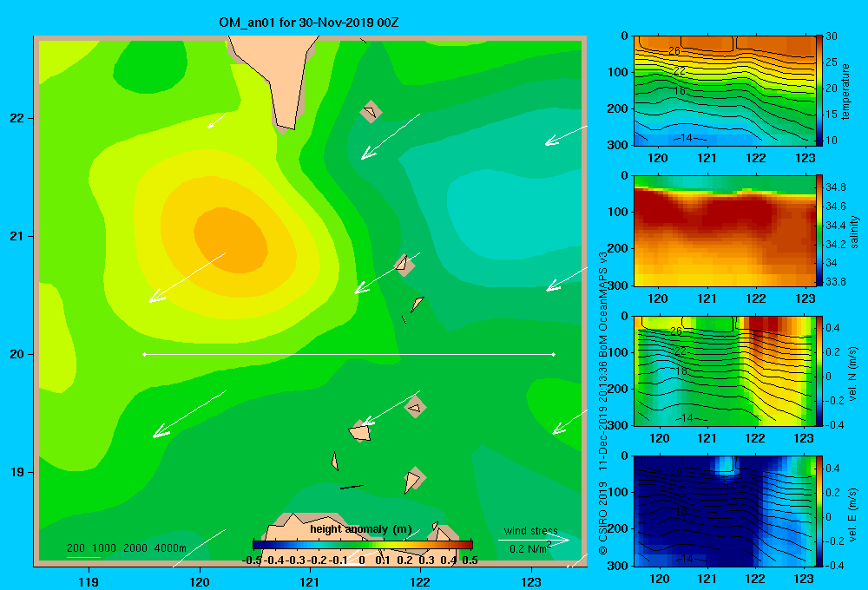The image size is (868, 590).
Task: Click the east endpoint of the 20N section line
Action: [554, 354]
